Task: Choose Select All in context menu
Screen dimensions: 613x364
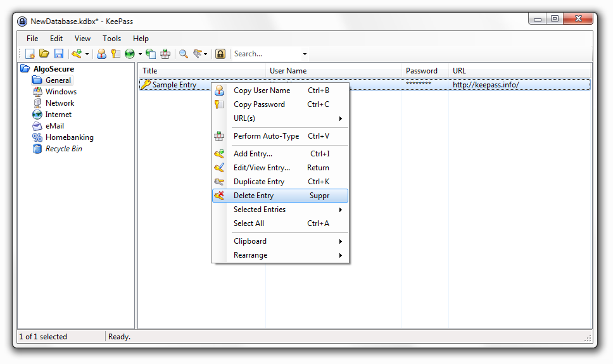Action: tap(280, 223)
